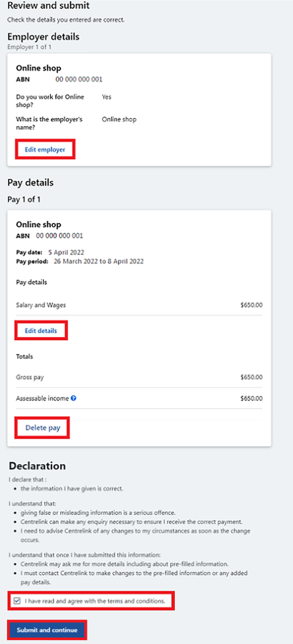
Task: Tick the terms and conditions checkbox
Action: 17,601
